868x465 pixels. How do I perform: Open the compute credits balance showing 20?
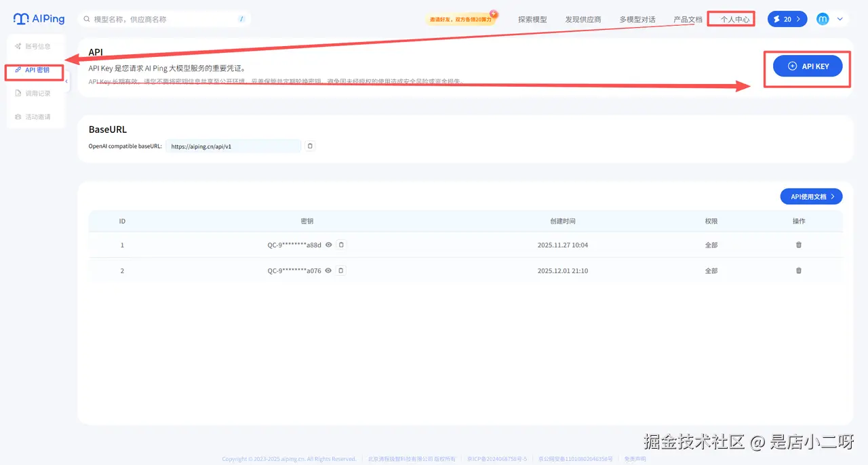[787, 19]
